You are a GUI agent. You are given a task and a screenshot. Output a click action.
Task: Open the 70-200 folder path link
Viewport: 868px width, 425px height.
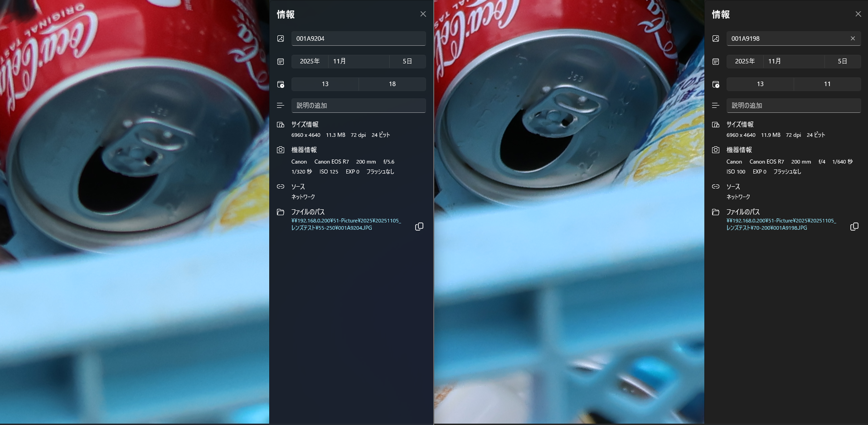pos(781,224)
